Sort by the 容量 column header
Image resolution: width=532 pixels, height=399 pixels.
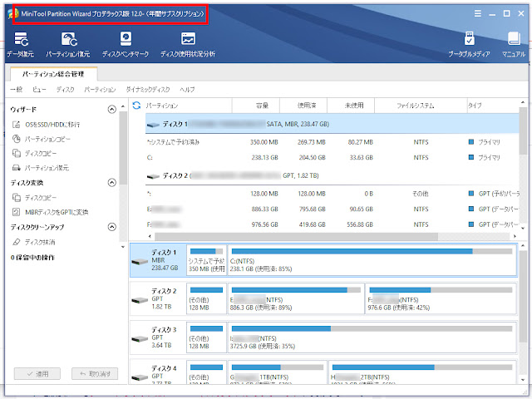click(x=256, y=106)
